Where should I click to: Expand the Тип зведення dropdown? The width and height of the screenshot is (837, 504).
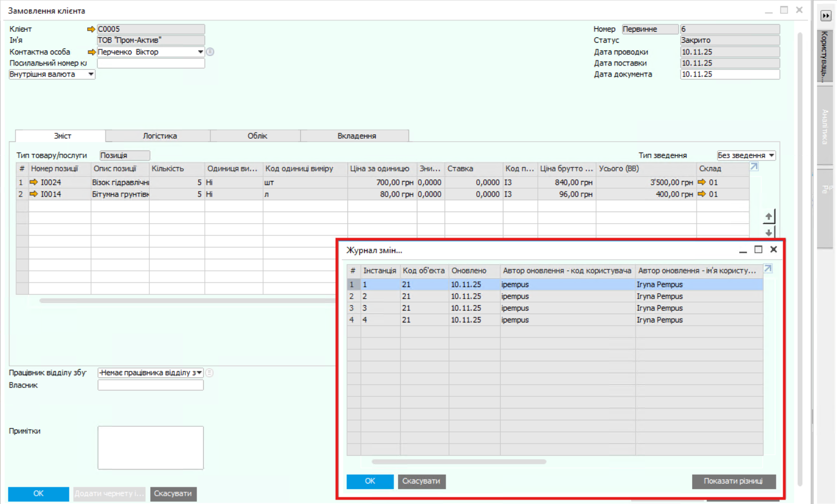(x=772, y=155)
